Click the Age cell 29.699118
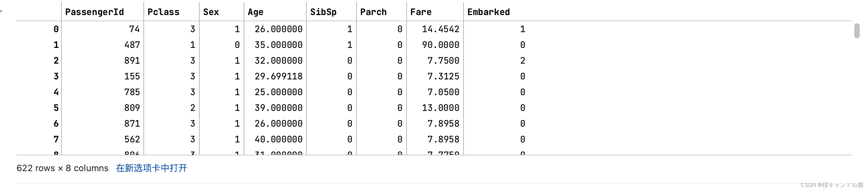This screenshot has width=868, height=191. coord(278,76)
